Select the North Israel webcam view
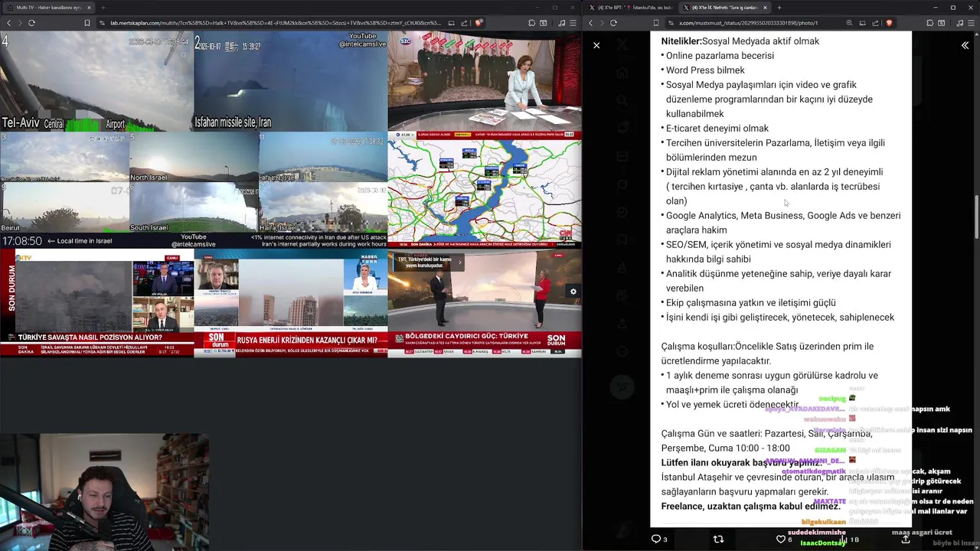 tap(194, 157)
